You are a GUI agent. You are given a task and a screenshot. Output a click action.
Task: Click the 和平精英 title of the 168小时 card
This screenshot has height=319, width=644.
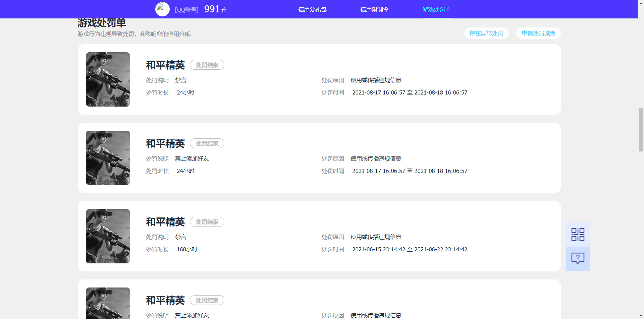point(165,222)
